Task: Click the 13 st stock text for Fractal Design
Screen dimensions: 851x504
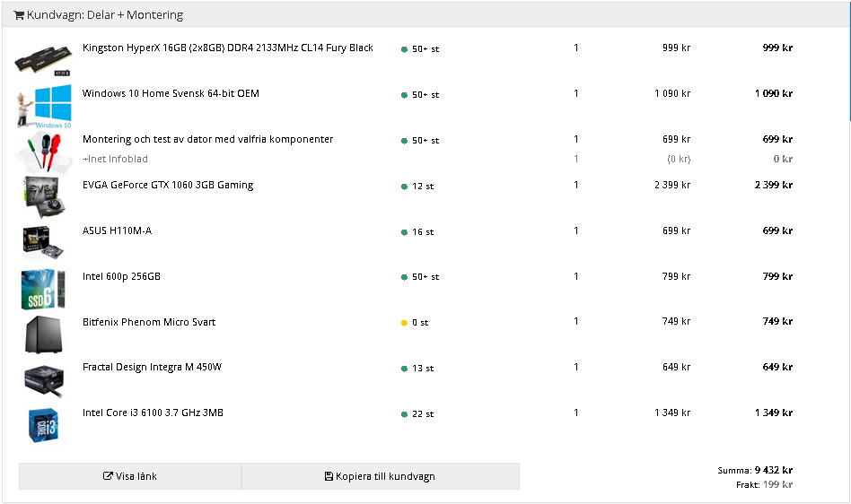Action: pyautogui.click(x=423, y=369)
